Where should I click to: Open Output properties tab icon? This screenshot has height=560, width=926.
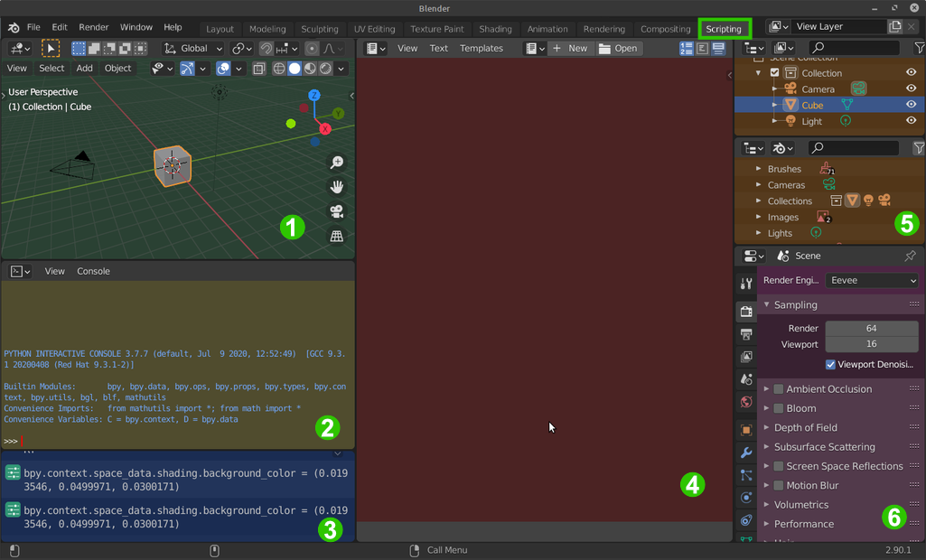pyautogui.click(x=746, y=334)
